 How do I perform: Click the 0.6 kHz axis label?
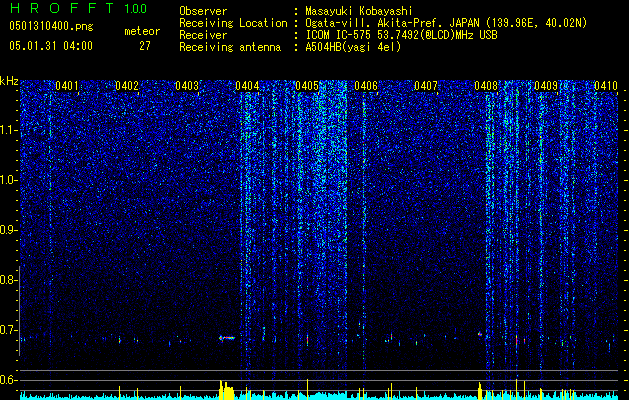(8, 380)
